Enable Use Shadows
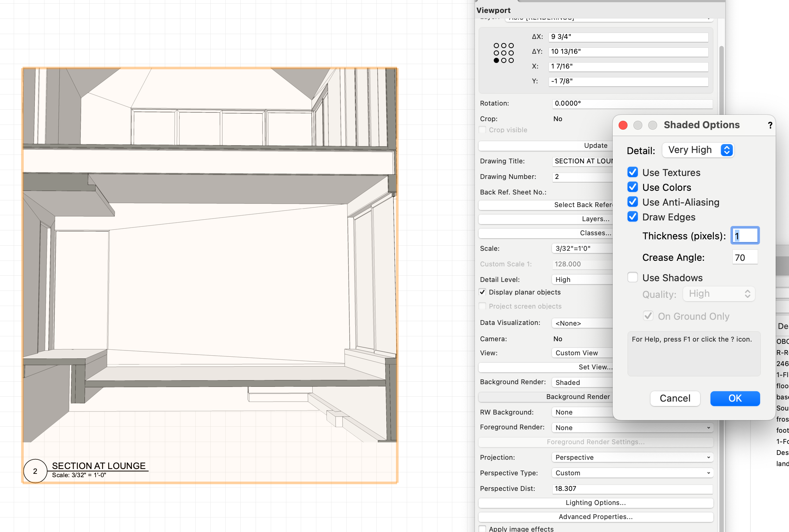This screenshot has height=532, width=789. click(632, 277)
